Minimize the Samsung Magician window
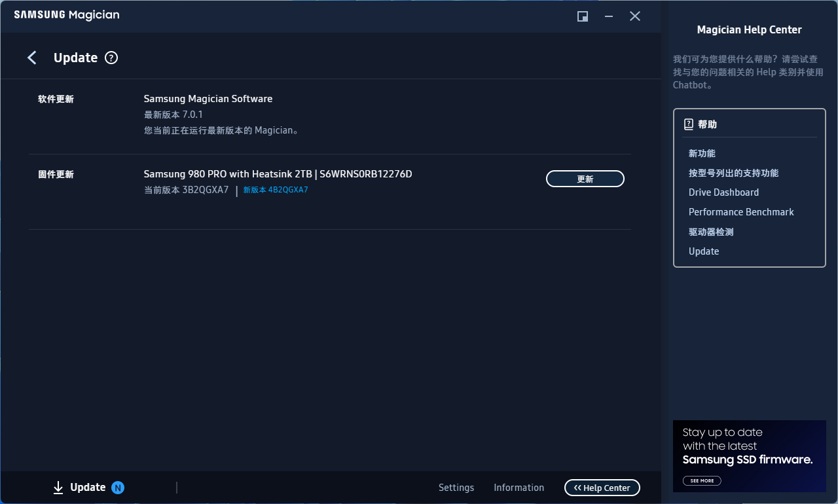The height and width of the screenshot is (504, 838). coord(609,16)
